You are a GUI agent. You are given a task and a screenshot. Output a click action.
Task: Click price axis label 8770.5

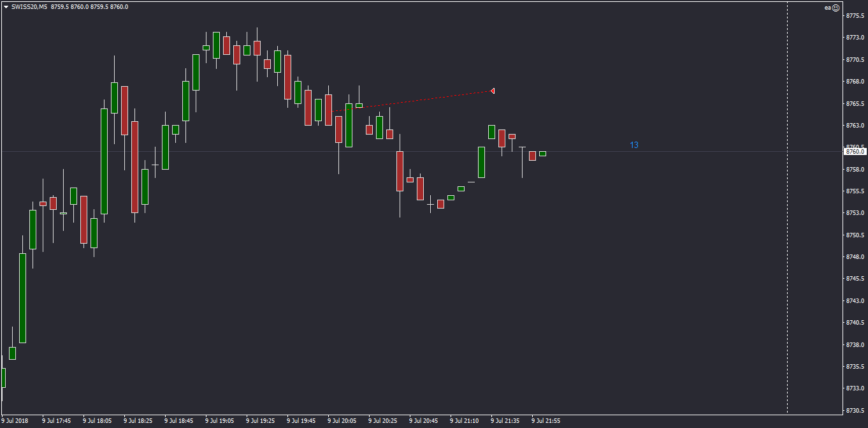855,60
